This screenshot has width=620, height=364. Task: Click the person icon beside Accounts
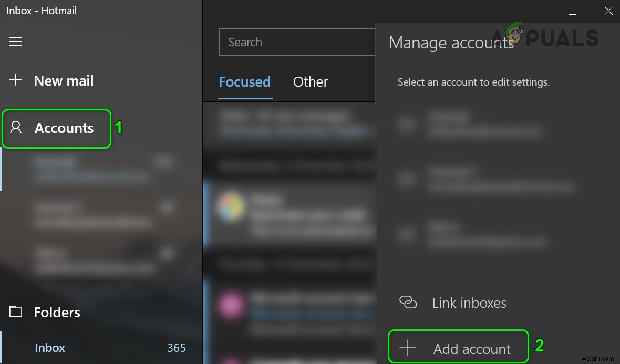pyautogui.click(x=16, y=128)
